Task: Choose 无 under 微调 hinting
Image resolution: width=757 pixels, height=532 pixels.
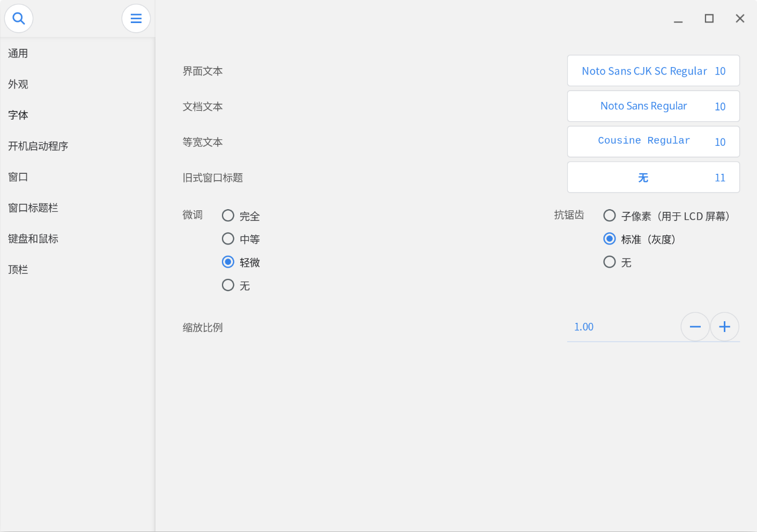Action: pos(228,285)
